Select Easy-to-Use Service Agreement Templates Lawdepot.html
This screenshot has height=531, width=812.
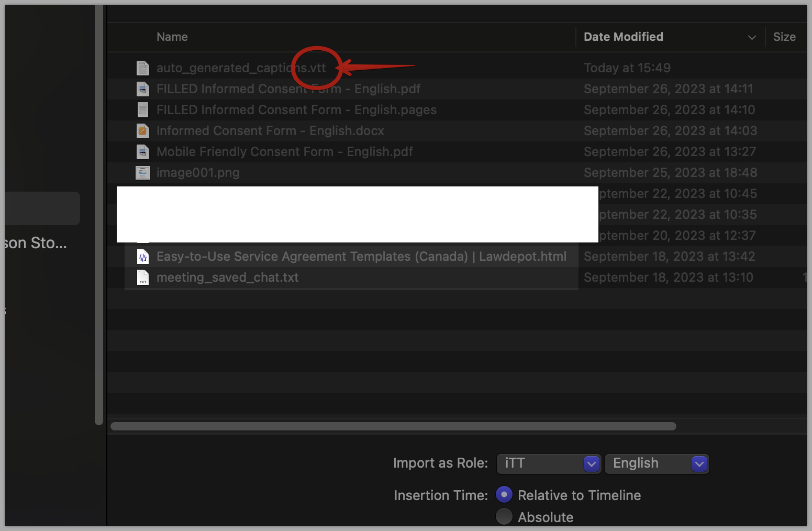361,257
